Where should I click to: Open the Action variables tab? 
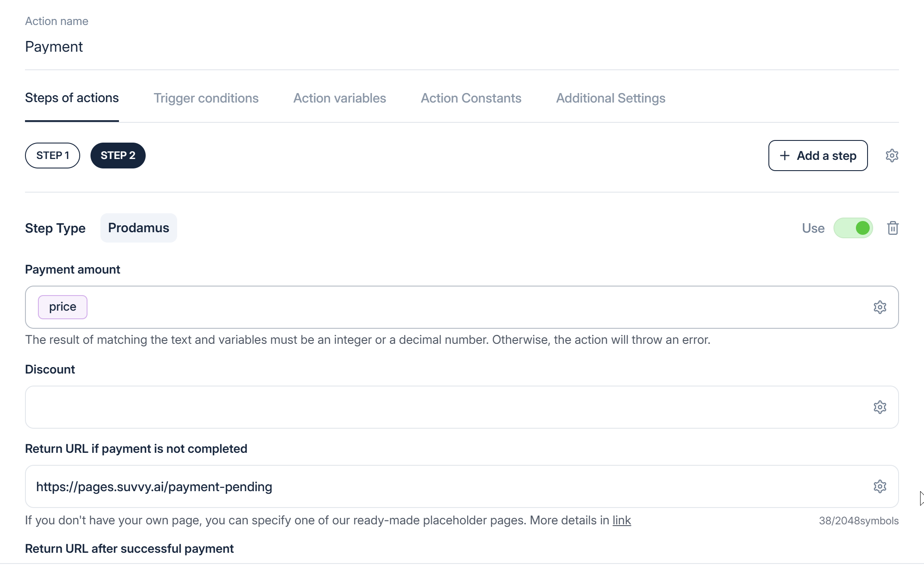[340, 98]
